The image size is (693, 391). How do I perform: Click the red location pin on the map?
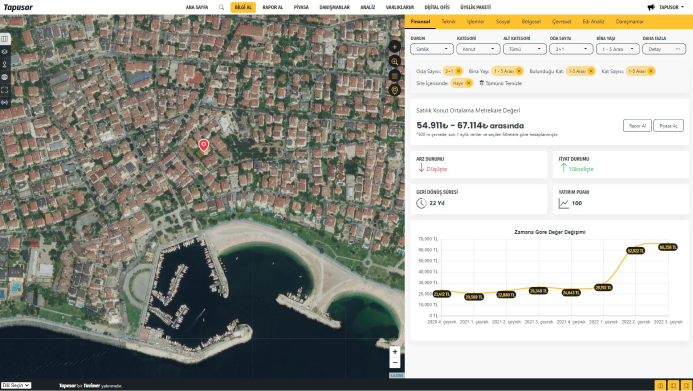pyautogui.click(x=203, y=145)
